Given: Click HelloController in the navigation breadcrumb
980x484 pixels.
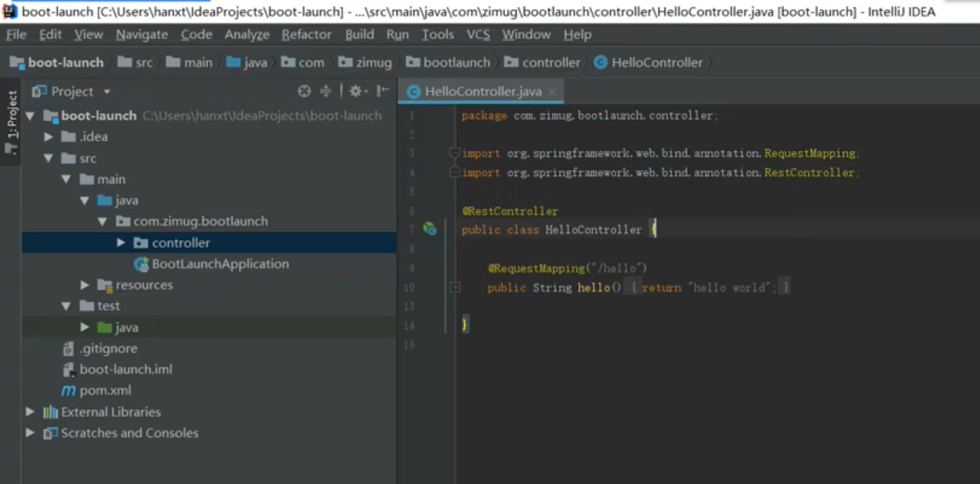Looking at the screenshot, I should tap(648, 63).
